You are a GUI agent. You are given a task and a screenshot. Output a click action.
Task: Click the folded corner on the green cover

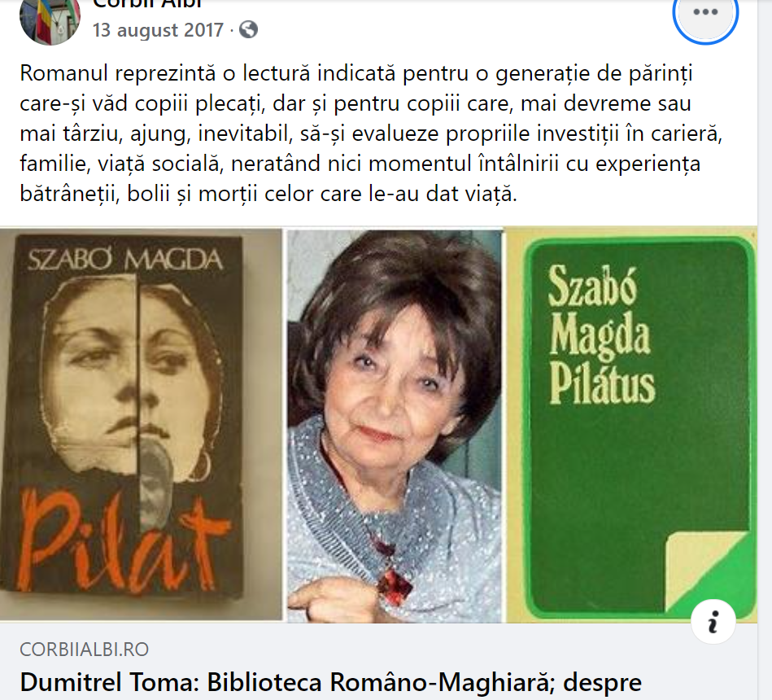[x=708, y=571]
